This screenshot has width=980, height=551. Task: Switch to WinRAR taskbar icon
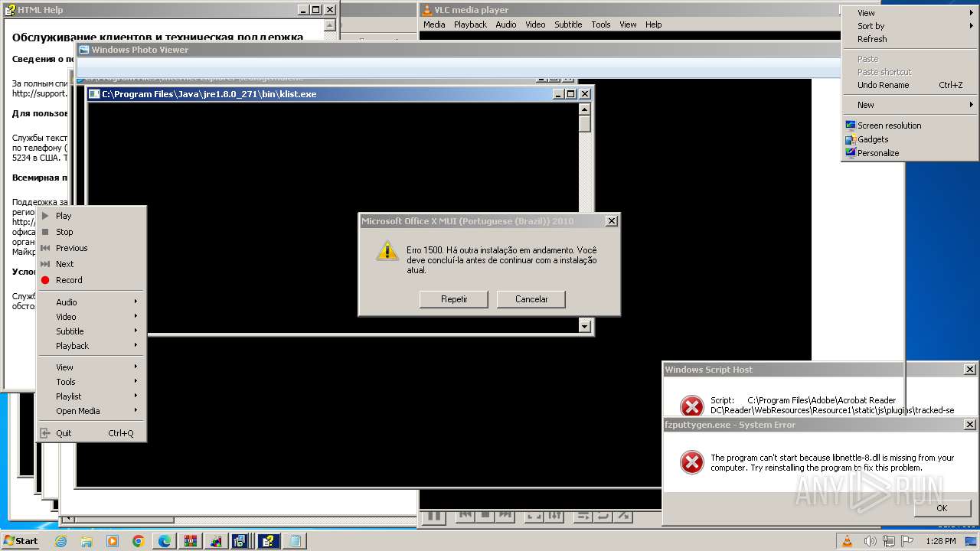(x=191, y=541)
